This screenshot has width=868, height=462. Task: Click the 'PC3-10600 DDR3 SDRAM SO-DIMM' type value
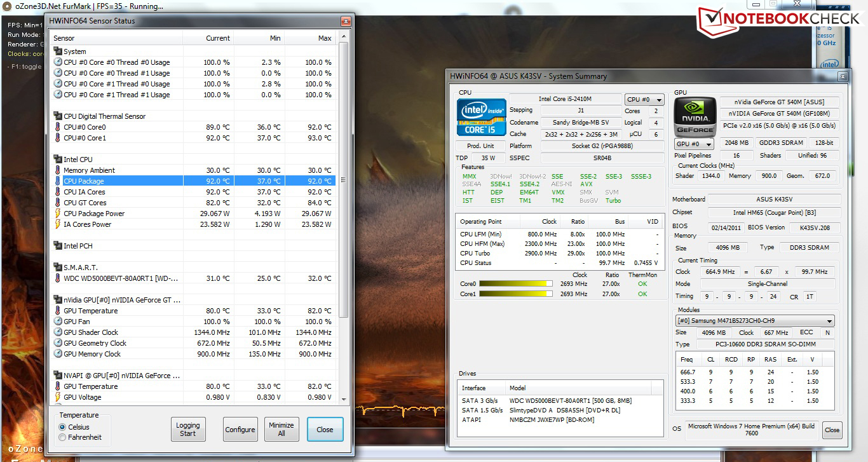coord(766,344)
